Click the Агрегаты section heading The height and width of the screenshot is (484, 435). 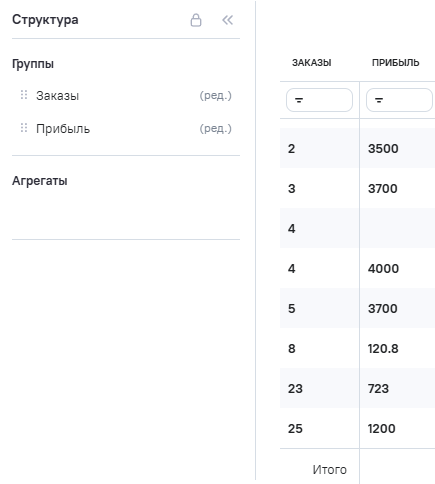pyautogui.click(x=40, y=181)
